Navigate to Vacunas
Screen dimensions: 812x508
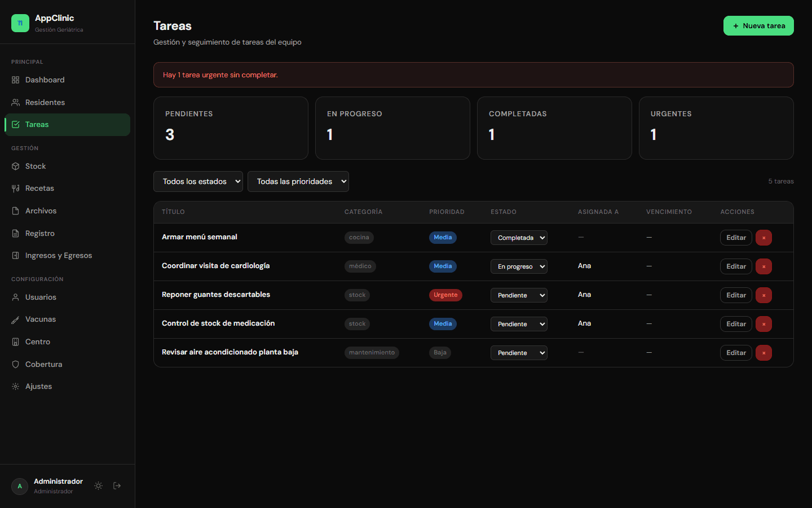pyautogui.click(x=67, y=319)
